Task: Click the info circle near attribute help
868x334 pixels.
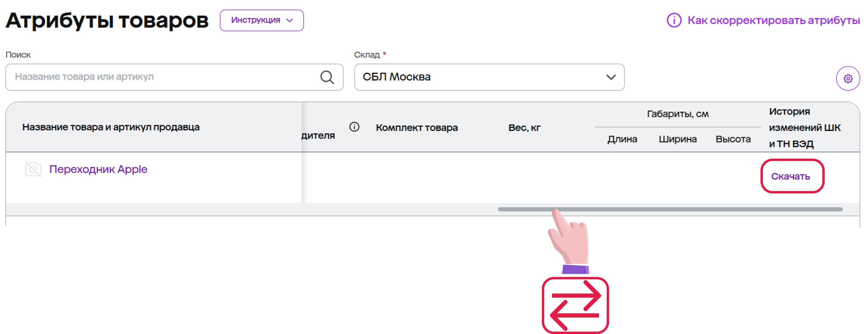Action: click(x=674, y=20)
